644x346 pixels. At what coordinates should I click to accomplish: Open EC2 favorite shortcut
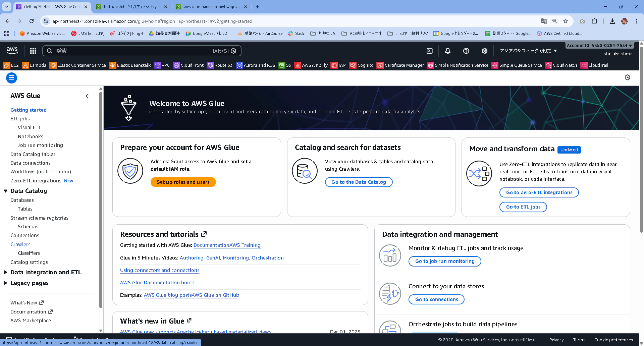click(11, 65)
